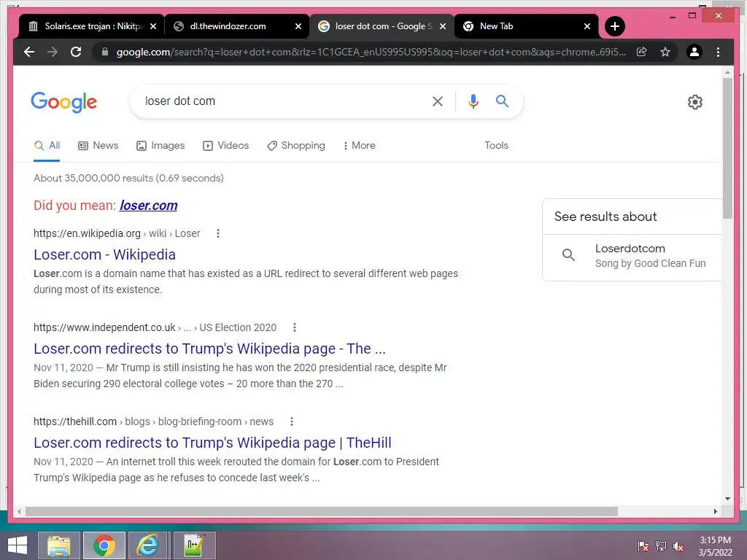Expand the More search filters menu
747x560 pixels.
[359, 146]
